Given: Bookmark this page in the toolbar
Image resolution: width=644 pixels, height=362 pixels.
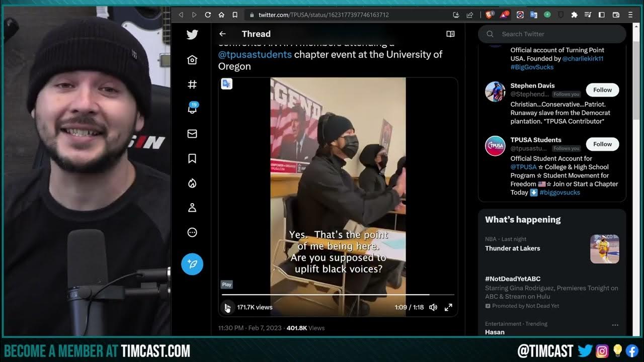Looking at the screenshot, I should pos(235,15).
